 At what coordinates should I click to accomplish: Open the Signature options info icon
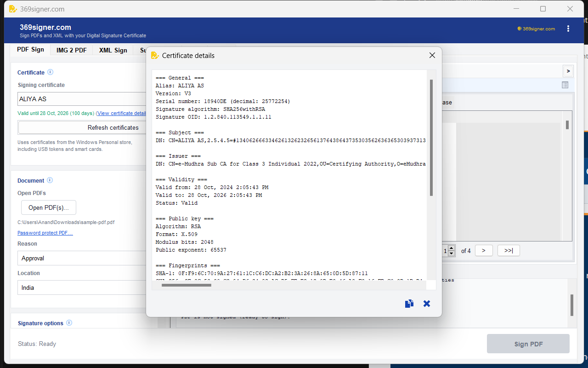pyautogui.click(x=69, y=323)
